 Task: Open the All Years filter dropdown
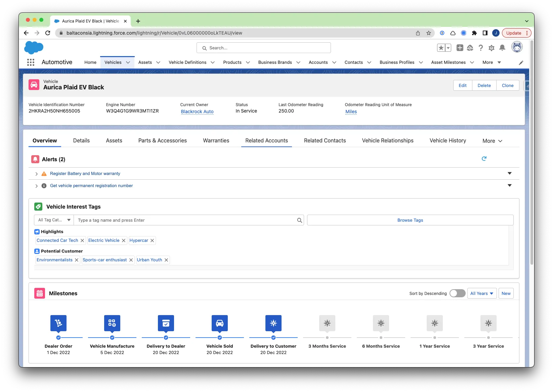click(482, 293)
